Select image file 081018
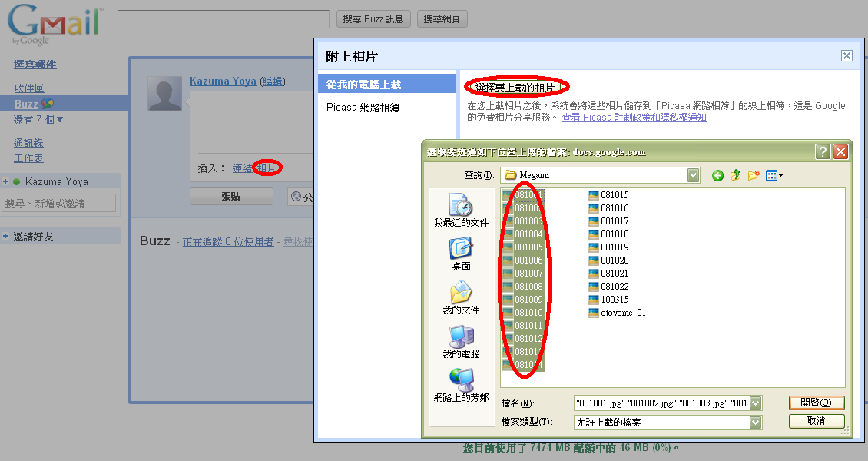The height and width of the screenshot is (461, 868). click(x=608, y=234)
